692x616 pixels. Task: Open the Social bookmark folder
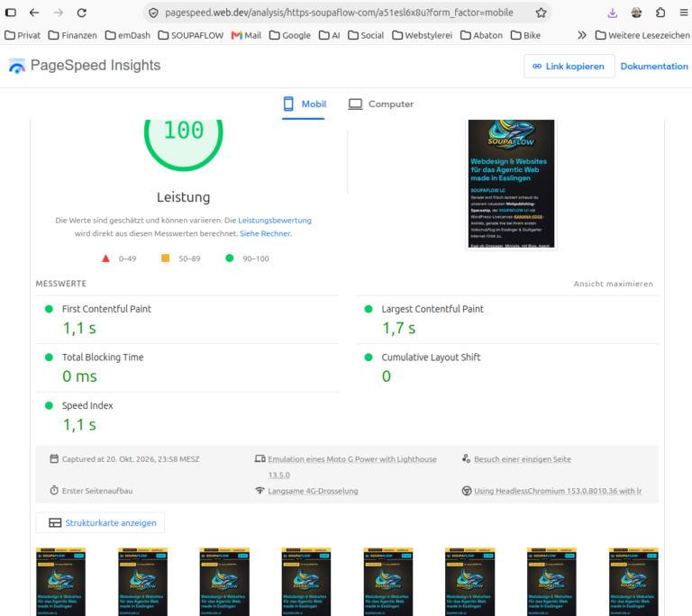366,35
